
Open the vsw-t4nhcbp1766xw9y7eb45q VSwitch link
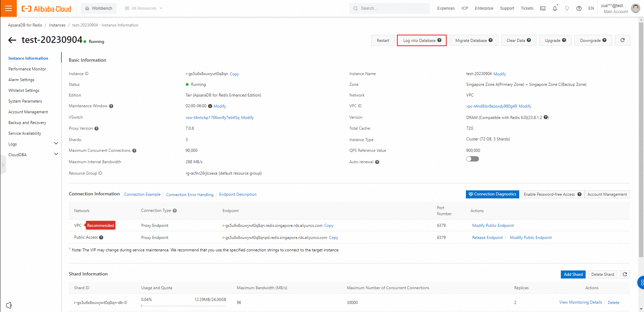coord(212,118)
